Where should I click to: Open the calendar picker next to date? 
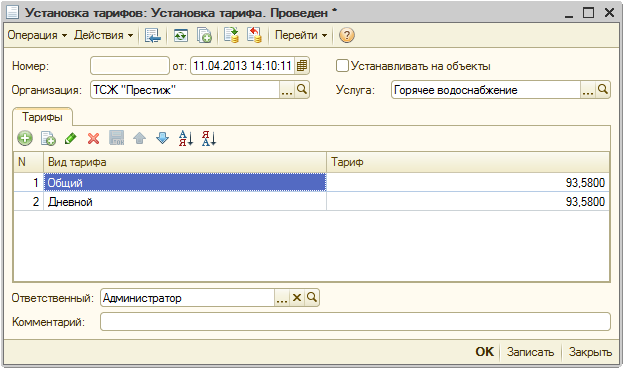pyautogui.click(x=302, y=66)
